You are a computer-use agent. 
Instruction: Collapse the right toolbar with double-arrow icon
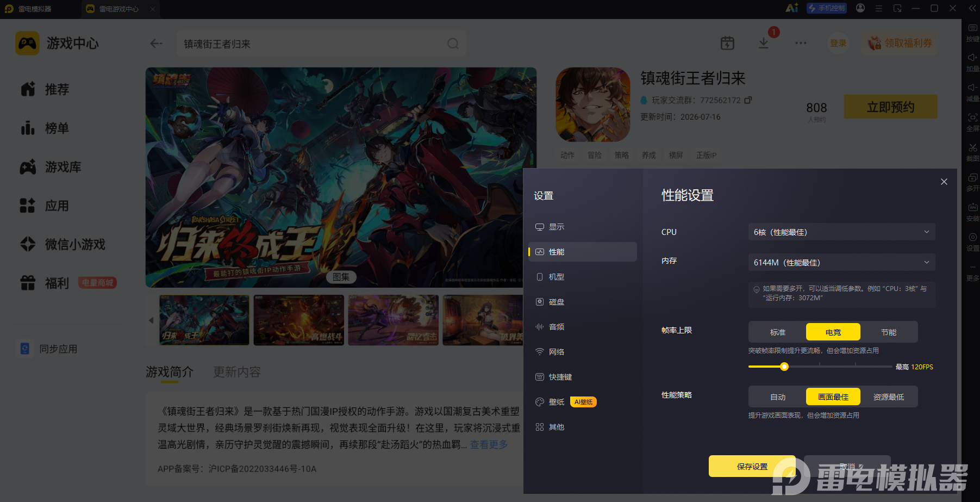(972, 8)
